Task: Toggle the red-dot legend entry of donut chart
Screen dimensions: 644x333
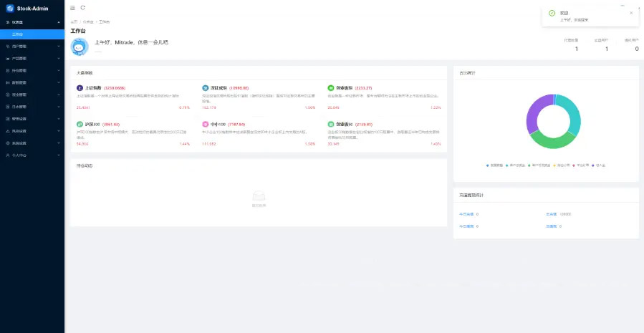Action: 580,165
